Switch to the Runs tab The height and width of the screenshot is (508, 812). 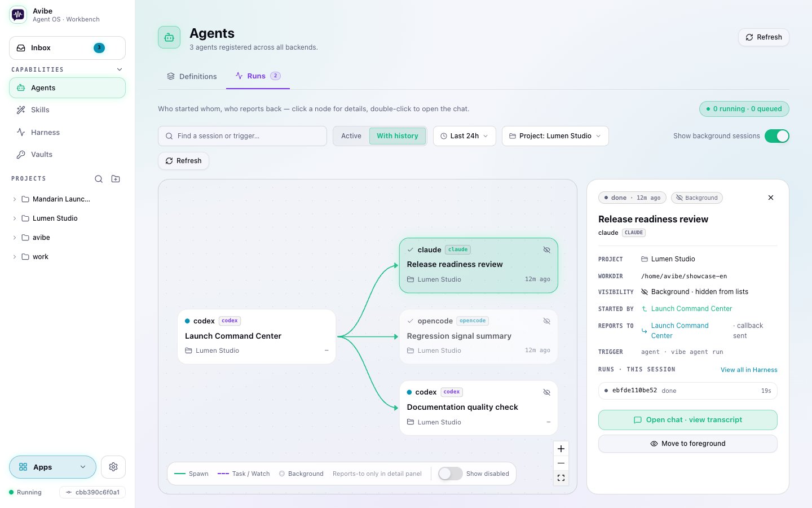pyautogui.click(x=258, y=76)
